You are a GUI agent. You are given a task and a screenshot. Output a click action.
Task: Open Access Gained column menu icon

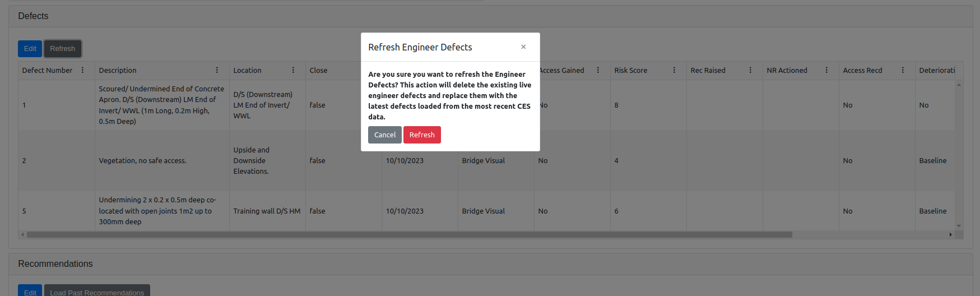598,70
